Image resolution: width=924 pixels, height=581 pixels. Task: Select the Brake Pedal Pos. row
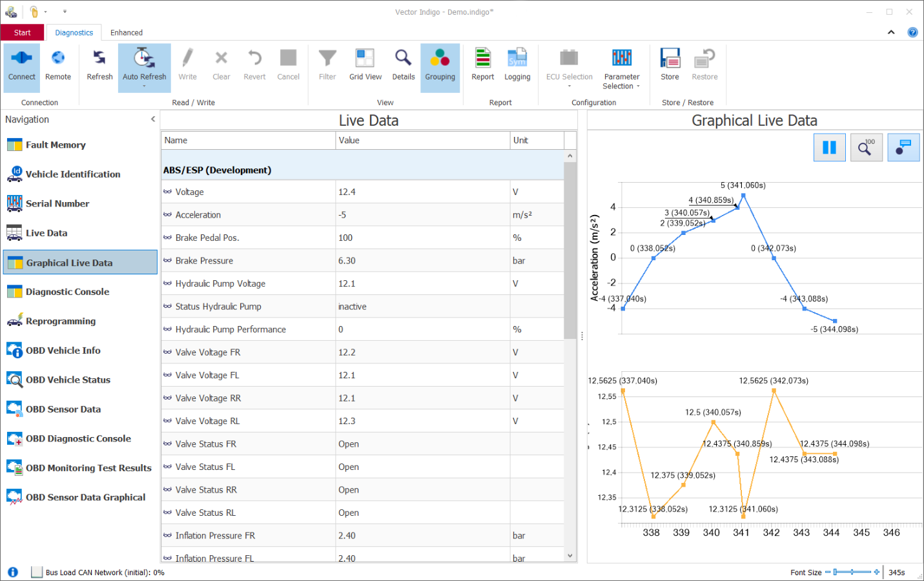[x=362, y=238]
